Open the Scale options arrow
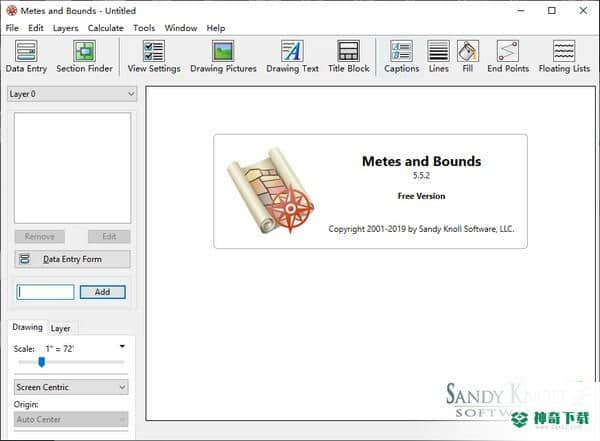Image resolution: width=600 pixels, height=441 pixels. pos(122,346)
